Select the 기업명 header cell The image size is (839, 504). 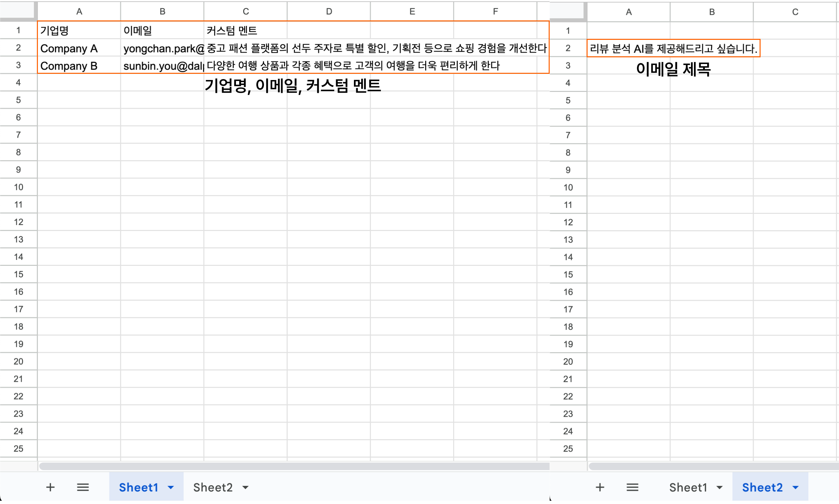pos(79,31)
